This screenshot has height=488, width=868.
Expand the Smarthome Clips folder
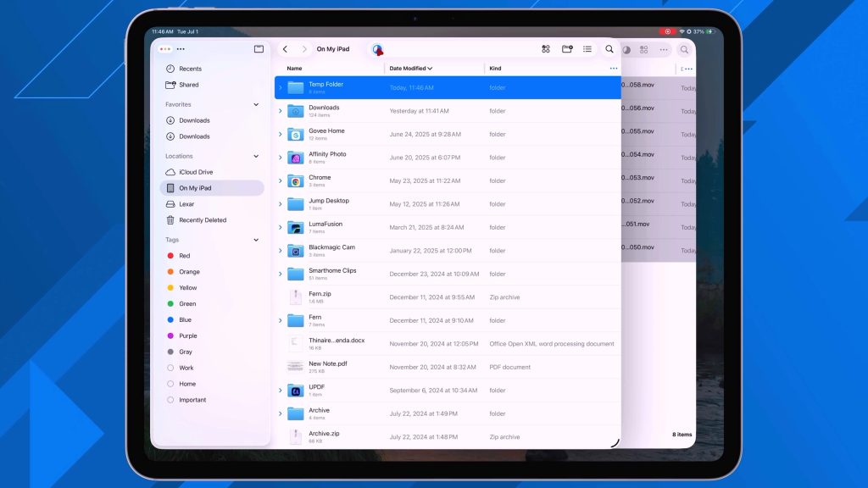pyautogui.click(x=281, y=274)
